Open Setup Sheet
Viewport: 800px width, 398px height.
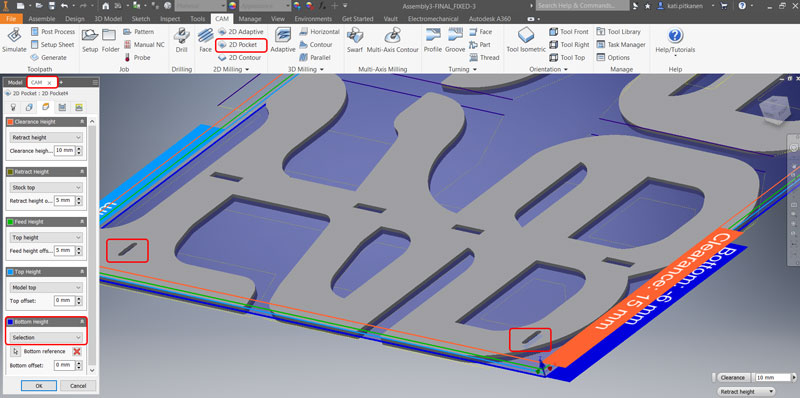click(x=52, y=44)
